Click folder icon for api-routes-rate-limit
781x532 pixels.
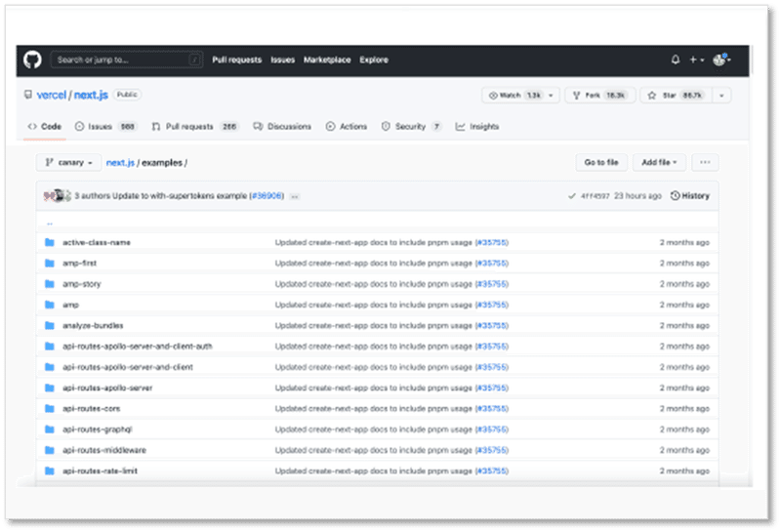[x=50, y=471]
